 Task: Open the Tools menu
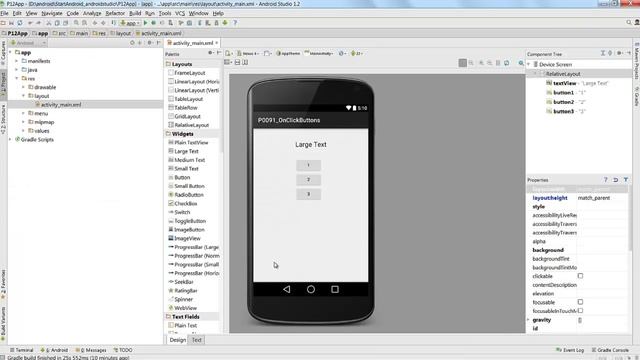[165, 13]
